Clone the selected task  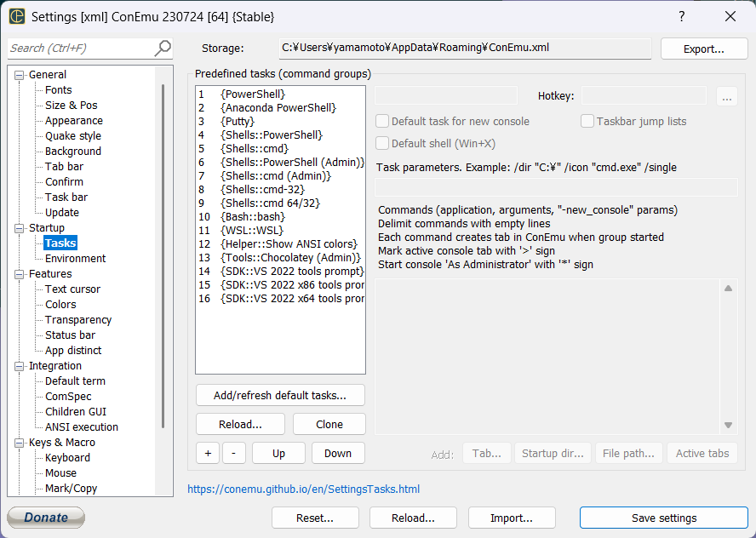pos(329,424)
